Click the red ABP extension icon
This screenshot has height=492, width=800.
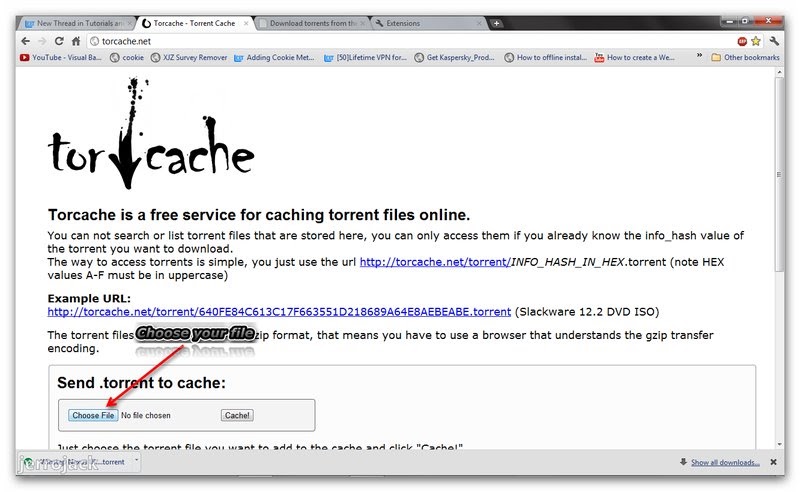point(742,41)
